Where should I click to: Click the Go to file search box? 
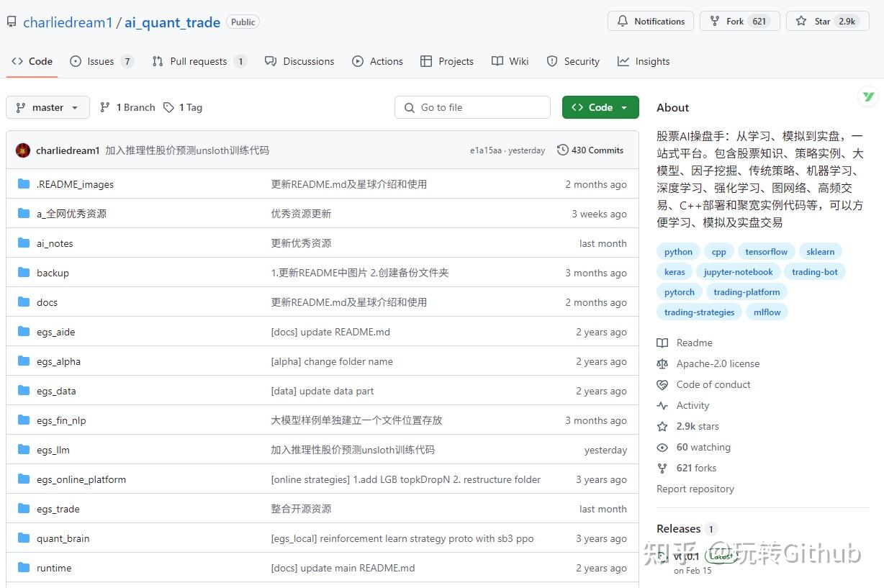coord(473,107)
